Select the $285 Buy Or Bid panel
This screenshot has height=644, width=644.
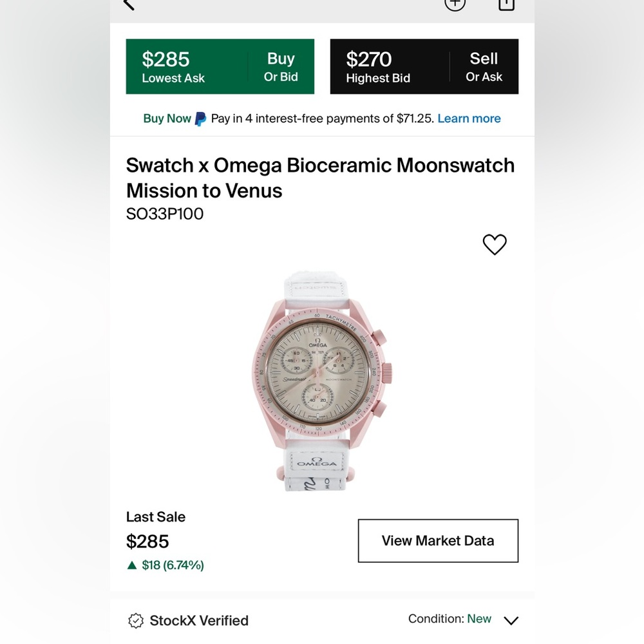[x=220, y=66]
